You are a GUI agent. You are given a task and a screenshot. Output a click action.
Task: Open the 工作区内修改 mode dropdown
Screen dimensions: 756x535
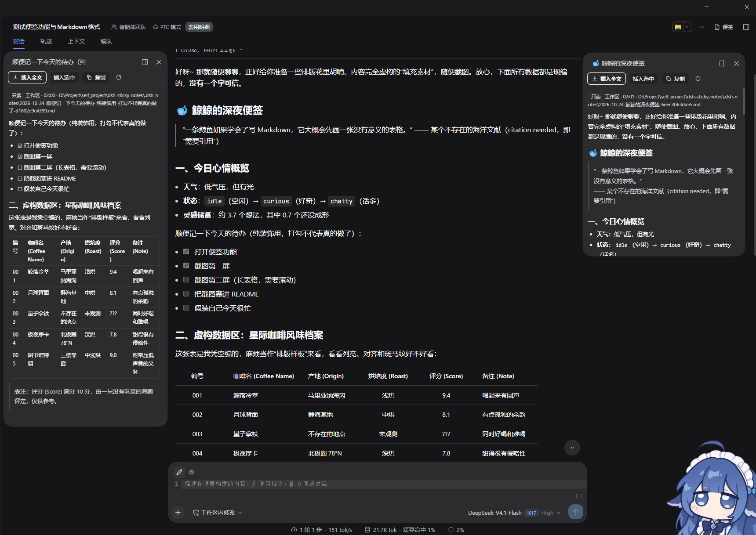pyautogui.click(x=218, y=513)
